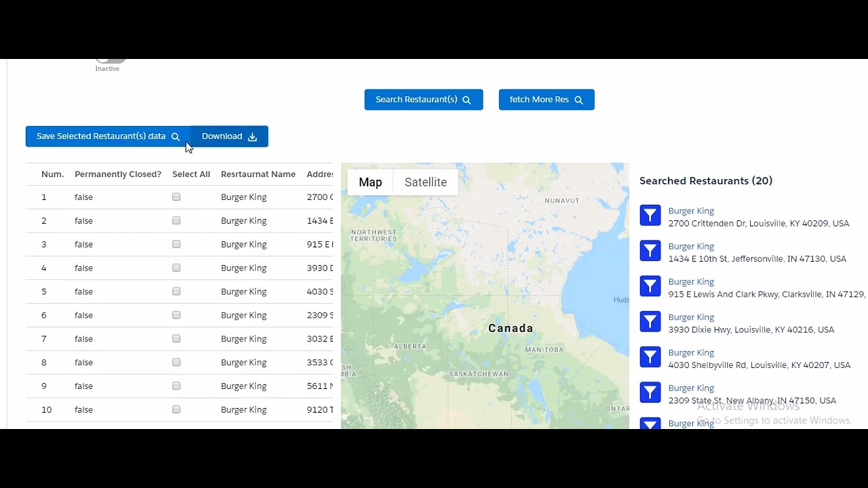Click address cell starting 9120 in row 10
Viewport: 868px width, 488px height.
pos(320,410)
